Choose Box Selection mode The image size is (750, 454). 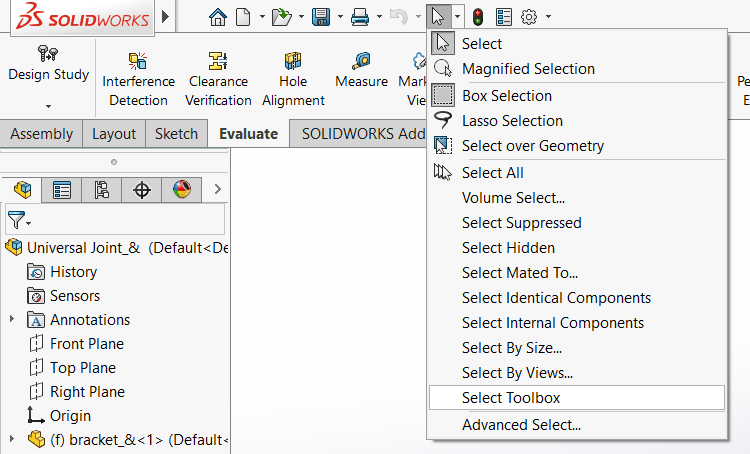pos(506,96)
